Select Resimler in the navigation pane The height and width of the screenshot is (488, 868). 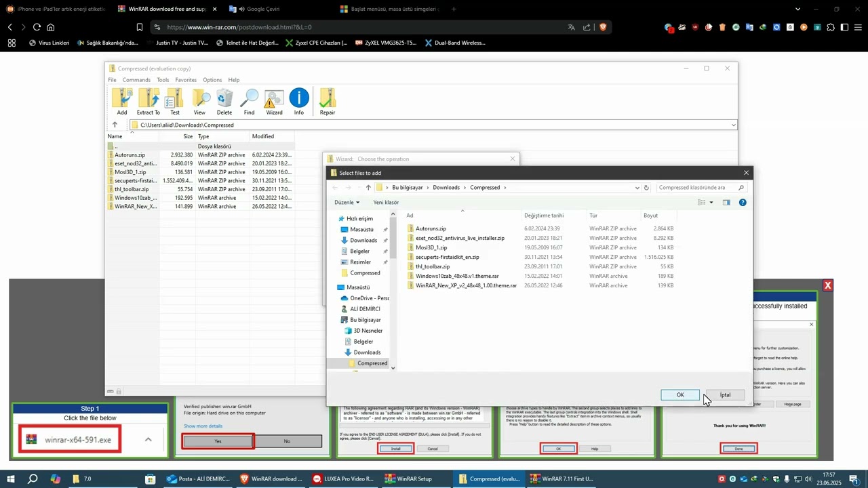tap(360, 262)
